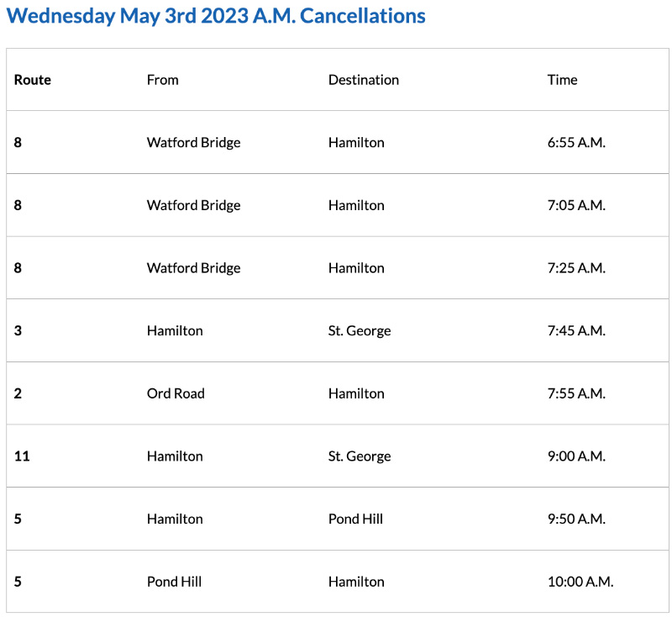This screenshot has height=617, width=672.
Task: Click Pond Hill in Destination column
Action: click(355, 519)
